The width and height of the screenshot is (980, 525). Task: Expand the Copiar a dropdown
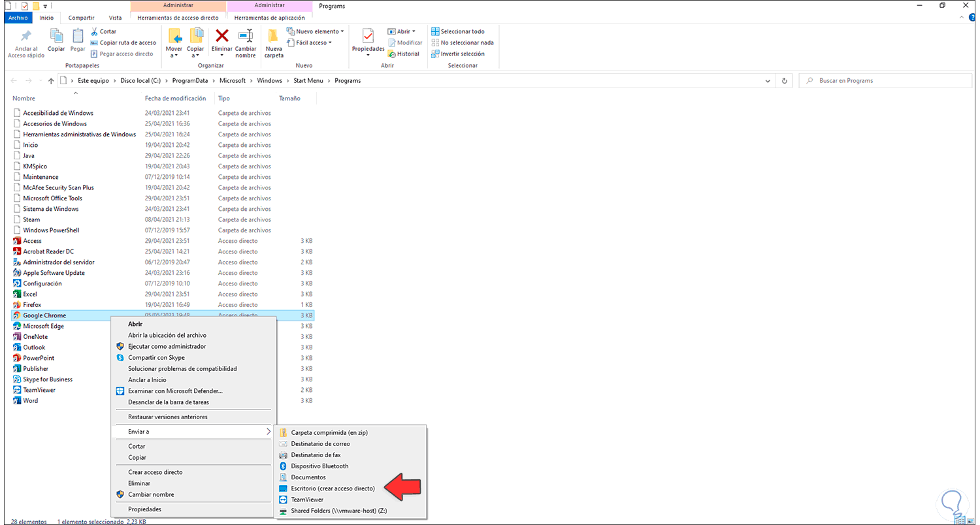pyautogui.click(x=195, y=56)
